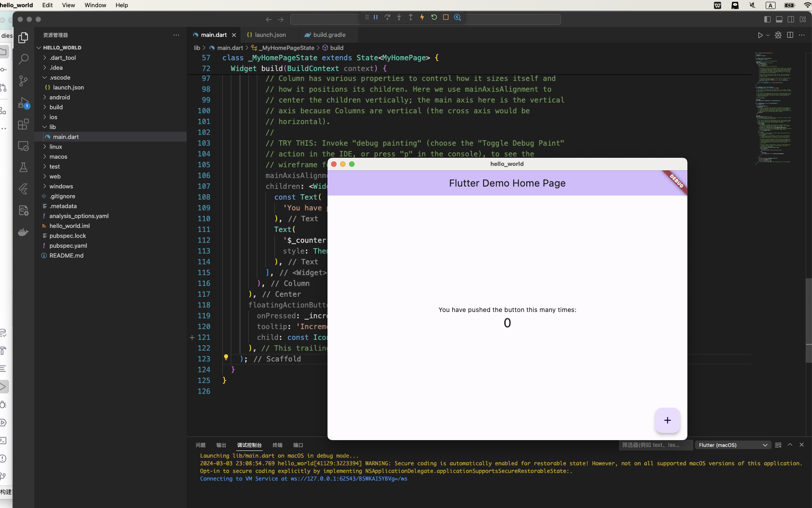
Task: Open the Run and Debug view
Action: tap(23, 103)
